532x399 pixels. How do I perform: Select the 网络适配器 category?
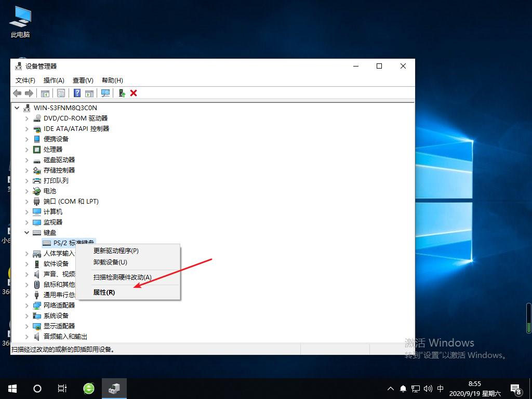pos(60,305)
